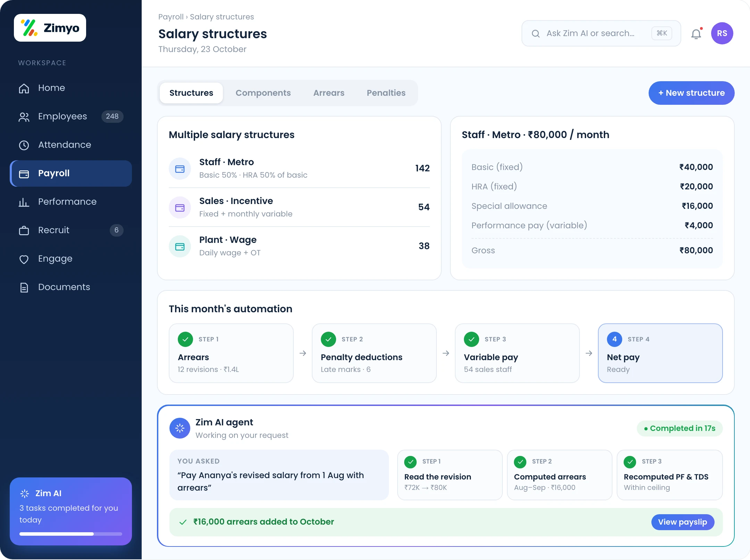
Task: Click the notification bell icon
Action: coord(696,34)
